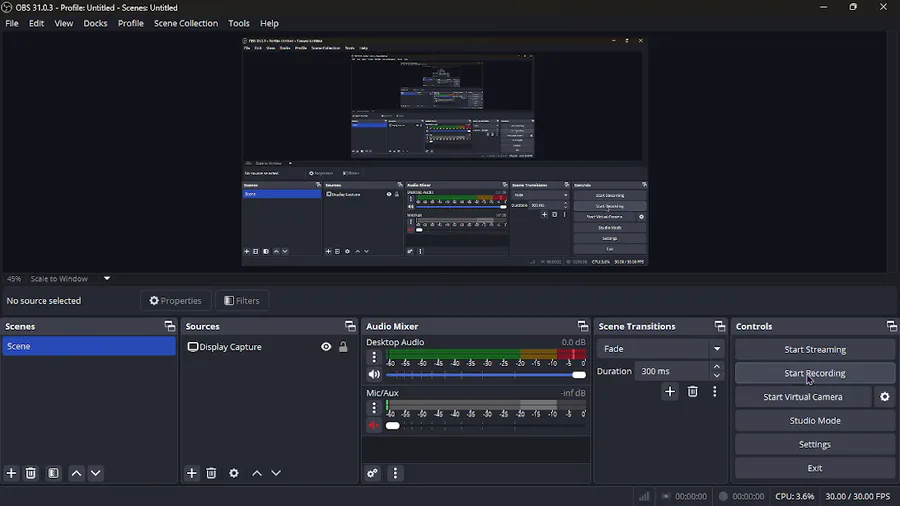Pop out the Scenes dock
The width and height of the screenshot is (900, 506).
[x=169, y=326]
